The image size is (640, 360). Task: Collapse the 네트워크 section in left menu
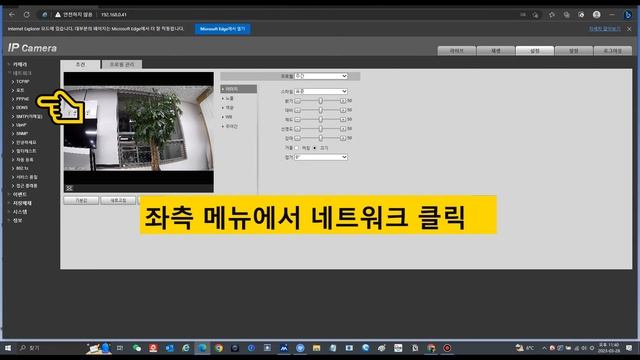click(22, 73)
